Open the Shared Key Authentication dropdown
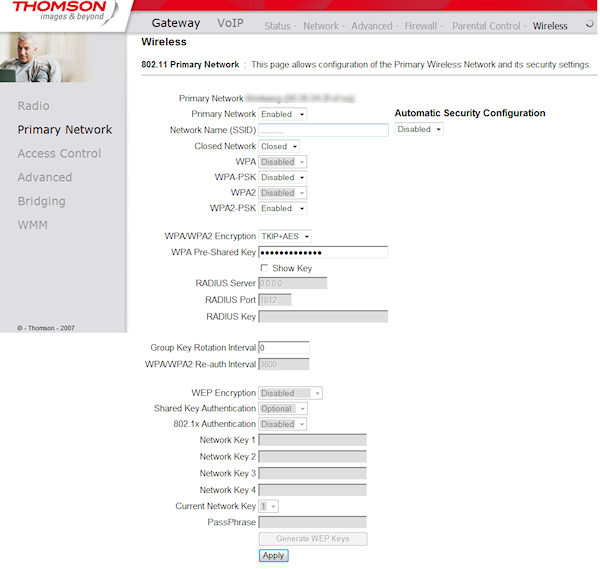This screenshot has width=600, height=569. (x=283, y=409)
